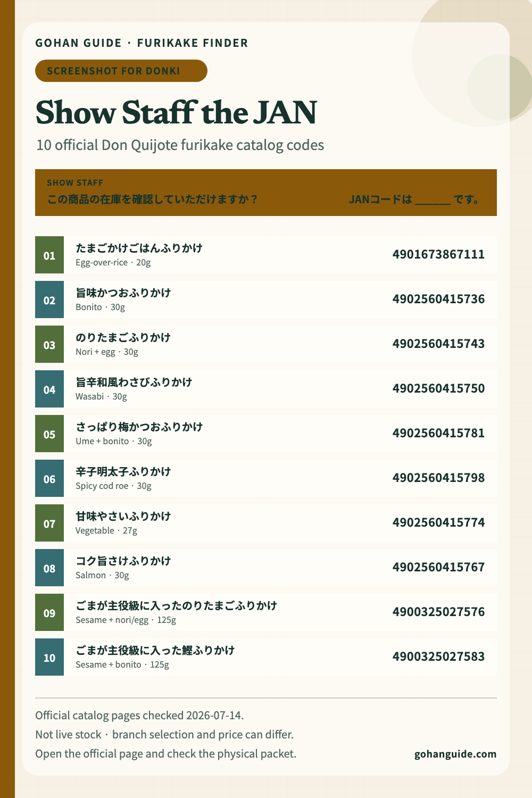Click the Gohan Guide Furikake Finder header
Viewport: 532px width, 798px height.
142,43
